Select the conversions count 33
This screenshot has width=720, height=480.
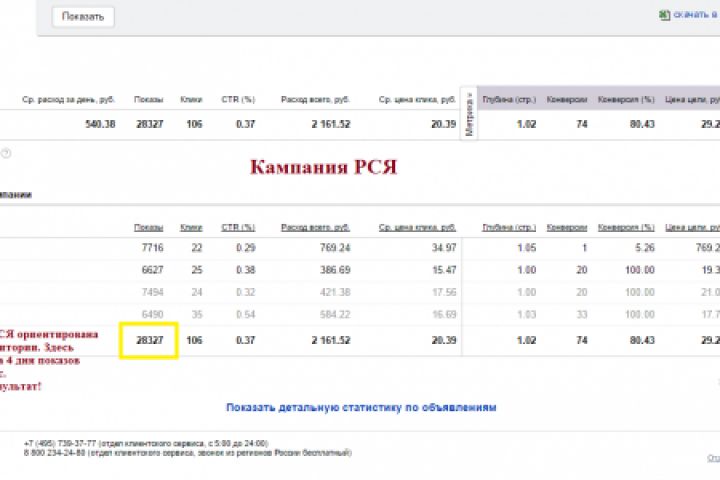(x=582, y=315)
